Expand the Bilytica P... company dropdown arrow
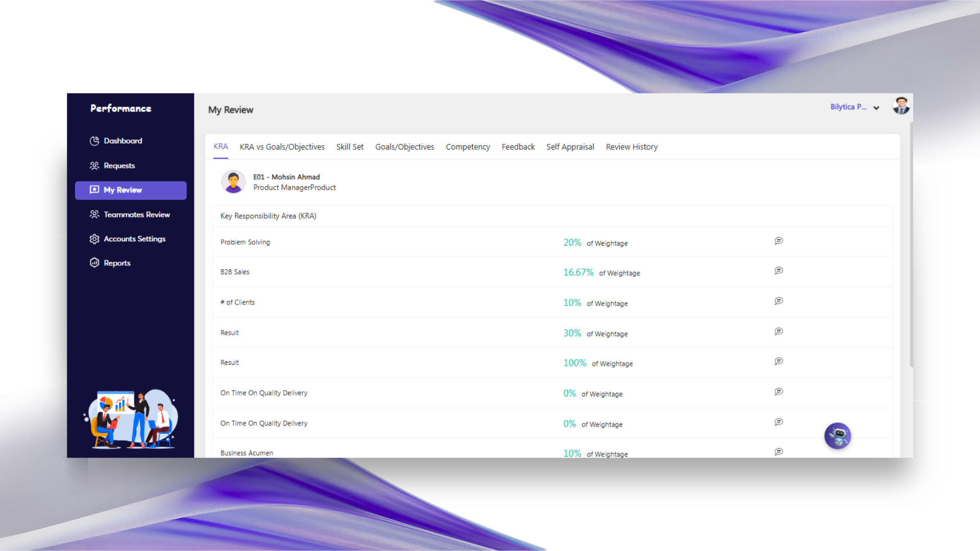The height and width of the screenshot is (551, 980). [x=876, y=108]
